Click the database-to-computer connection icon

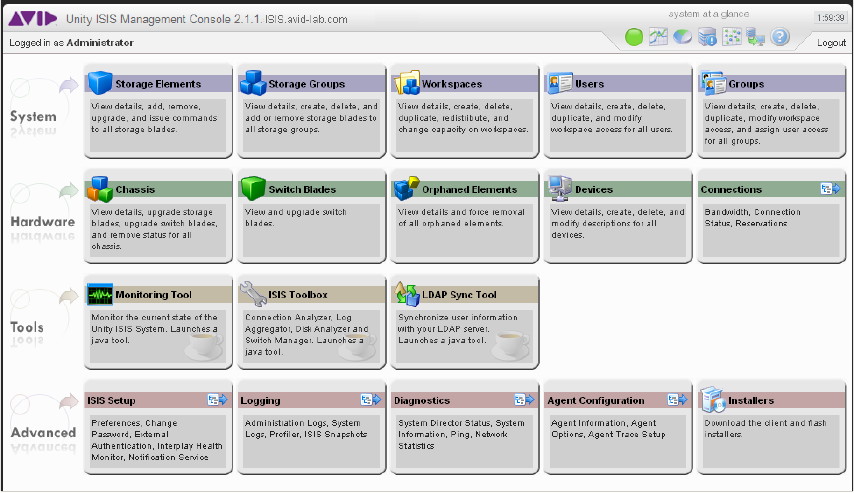[756, 37]
